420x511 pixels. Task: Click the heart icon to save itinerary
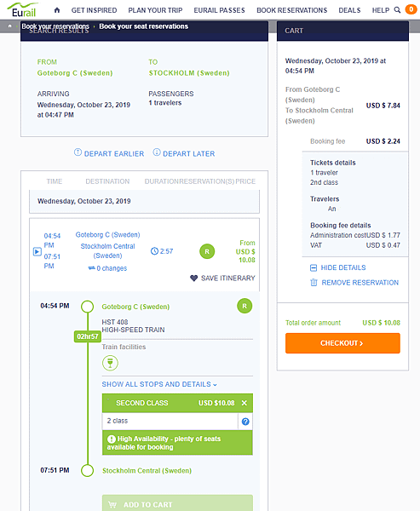(x=193, y=278)
